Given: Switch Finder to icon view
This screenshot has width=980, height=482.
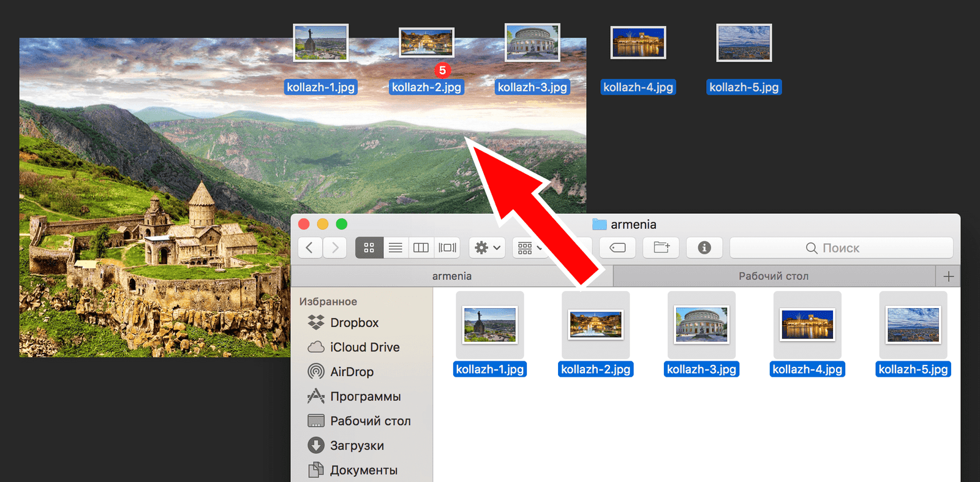Looking at the screenshot, I should 369,247.
